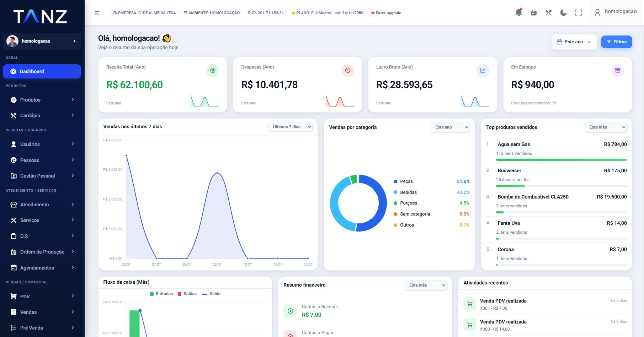Open the Últimos 7 dias dropdown
The width and height of the screenshot is (644, 337).
tap(290, 127)
